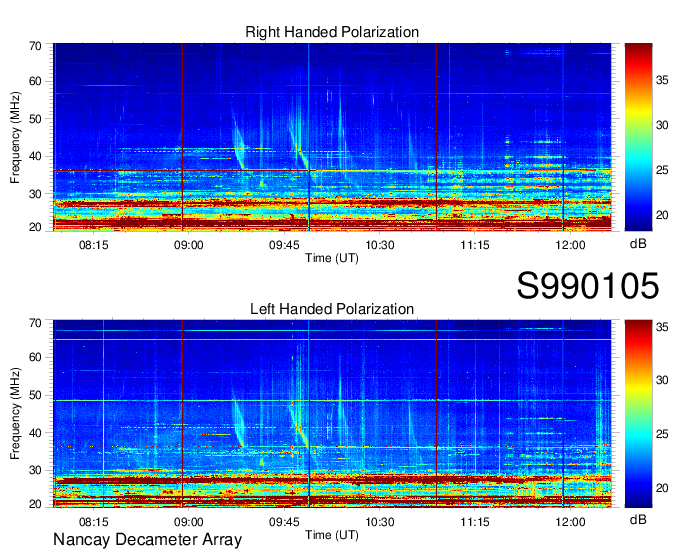Click 20 value on Right Handed colorbar

[x=662, y=215]
